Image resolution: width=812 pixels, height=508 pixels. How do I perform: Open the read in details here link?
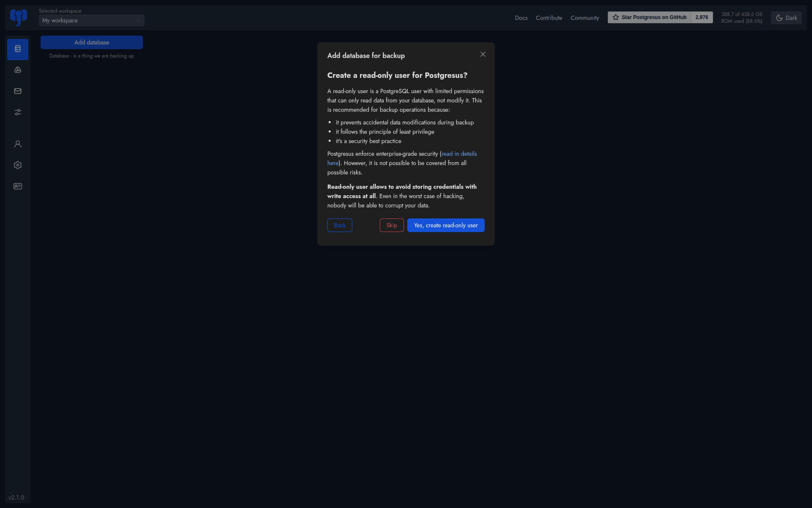click(x=458, y=154)
